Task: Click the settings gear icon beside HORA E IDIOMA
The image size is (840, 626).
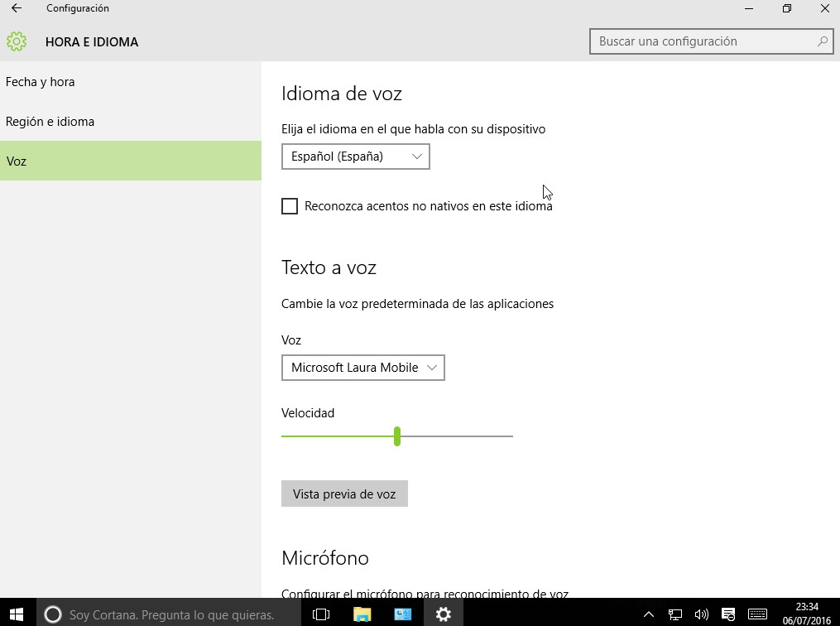Action: pyautogui.click(x=17, y=41)
